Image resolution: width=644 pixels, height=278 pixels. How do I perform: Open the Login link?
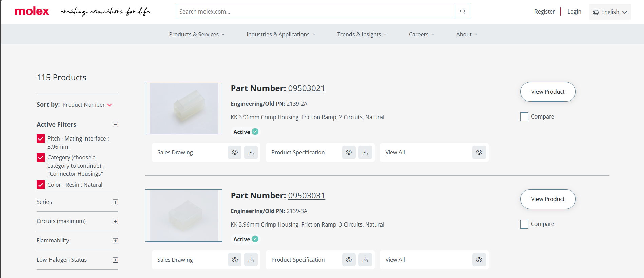tap(574, 12)
